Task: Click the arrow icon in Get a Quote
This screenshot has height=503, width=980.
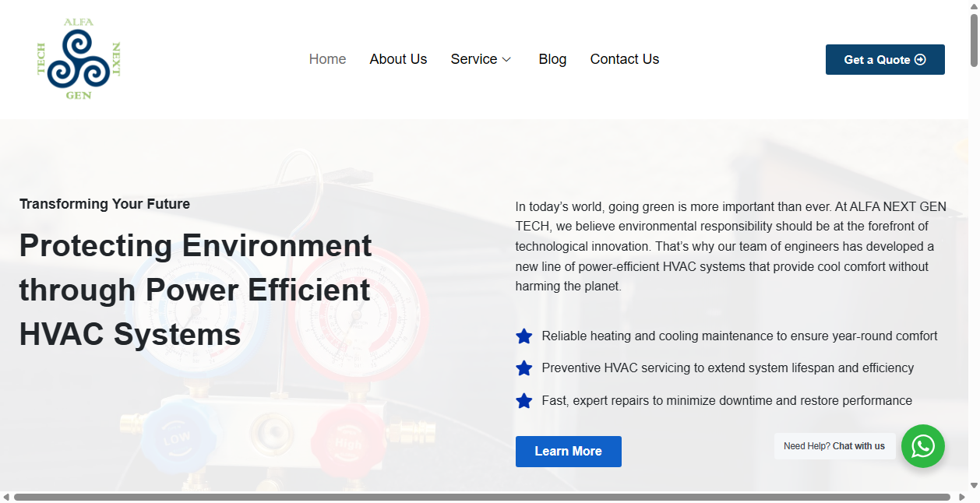Action: [x=920, y=59]
